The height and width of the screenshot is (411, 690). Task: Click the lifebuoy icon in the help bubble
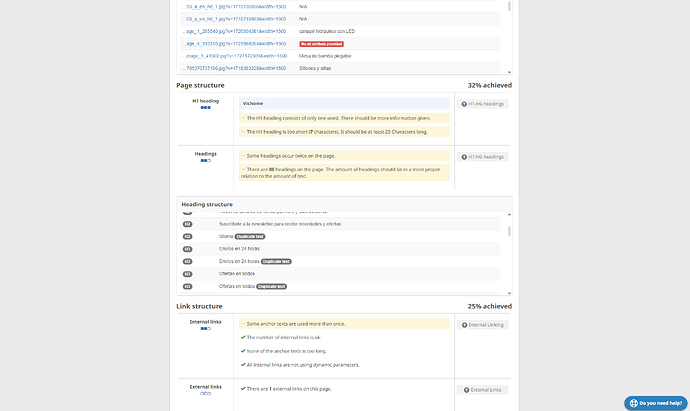click(632, 403)
